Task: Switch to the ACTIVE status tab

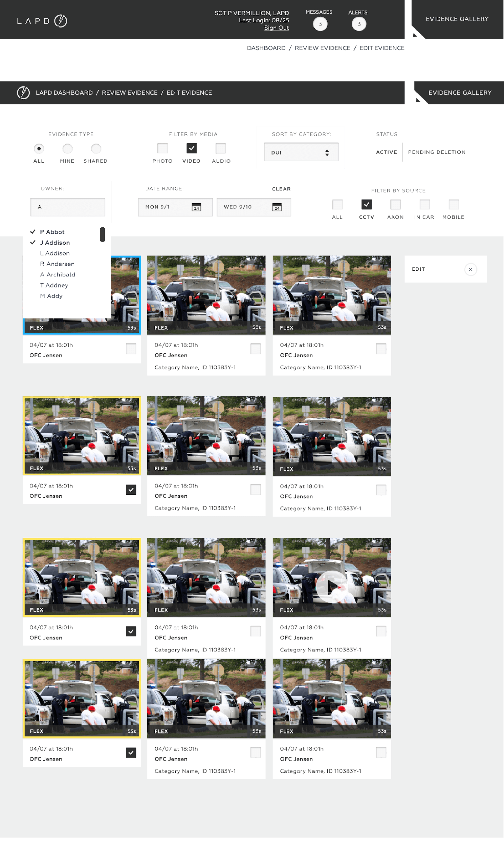Action: click(x=387, y=152)
